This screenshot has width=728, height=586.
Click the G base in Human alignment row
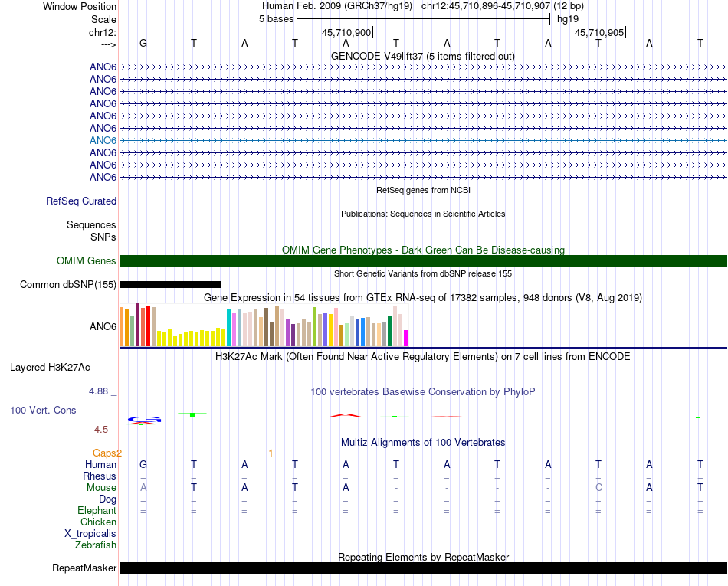143,464
